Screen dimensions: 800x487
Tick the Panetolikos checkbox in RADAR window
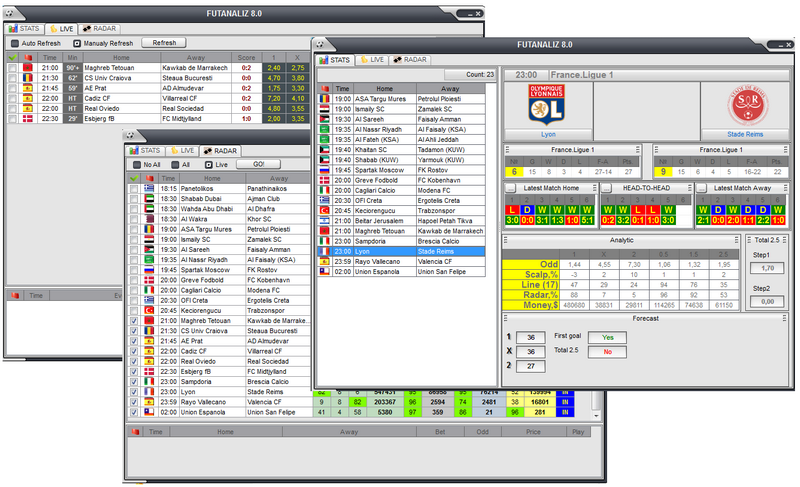click(x=134, y=189)
